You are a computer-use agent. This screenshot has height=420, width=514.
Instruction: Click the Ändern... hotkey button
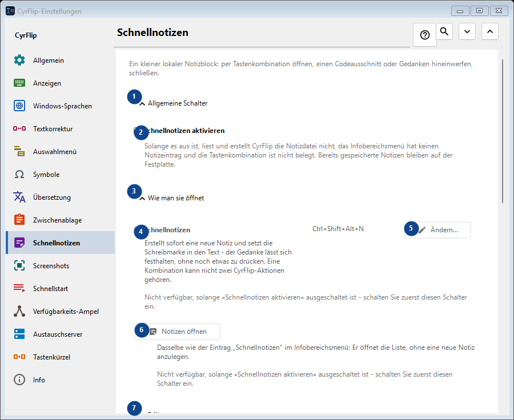(437, 229)
